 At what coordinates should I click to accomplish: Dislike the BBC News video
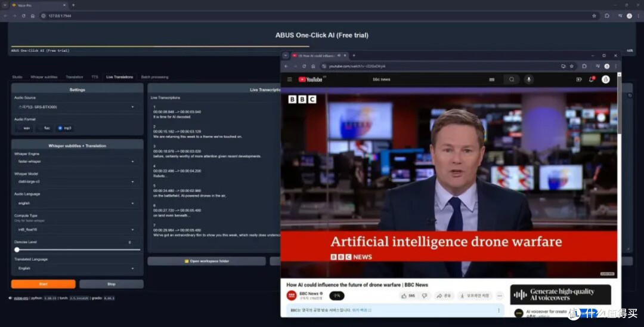(425, 296)
